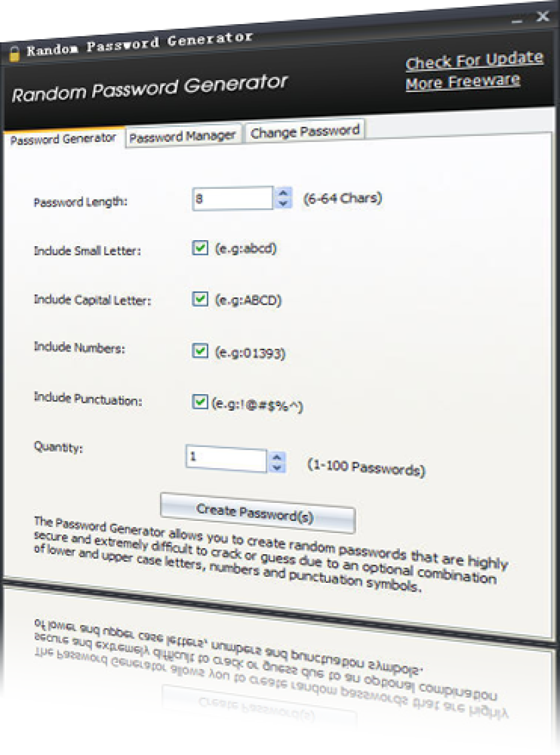This screenshot has width=560, height=755.
Task: Minimize the Random Password Generator window
Action: pyautogui.click(x=517, y=21)
